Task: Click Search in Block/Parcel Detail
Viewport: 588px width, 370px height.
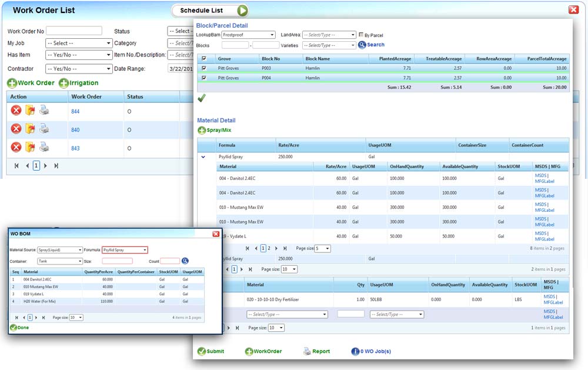Action: point(371,45)
